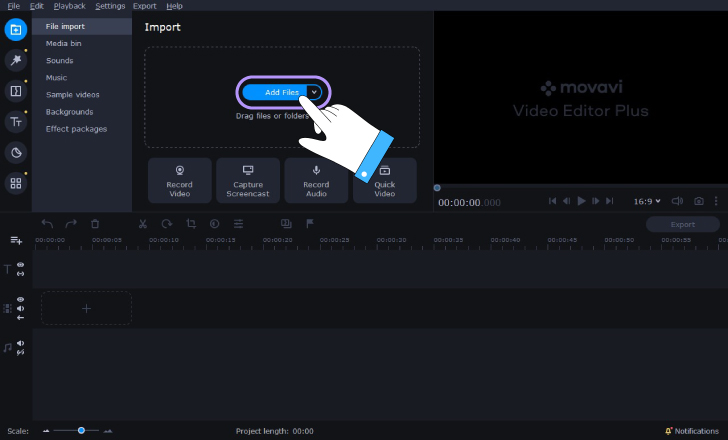Open Clip properties sliders icon
Viewport: 728px width, 440px height.
[239, 224]
